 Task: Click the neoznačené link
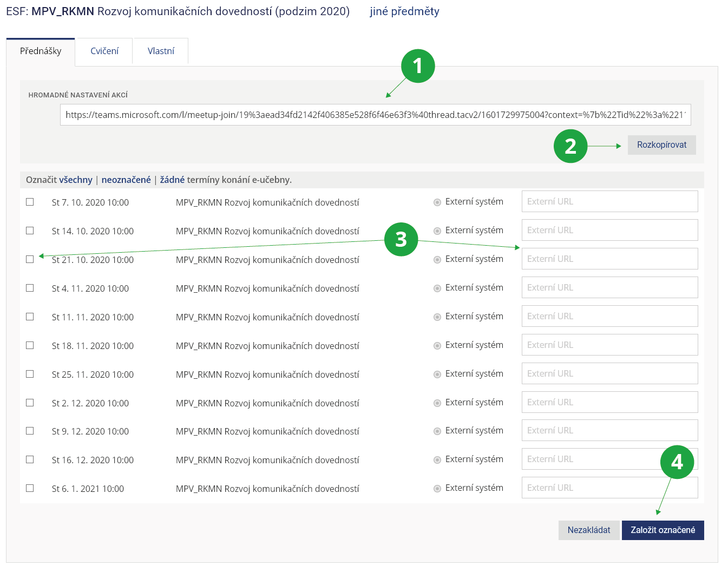[x=126, y=180]
